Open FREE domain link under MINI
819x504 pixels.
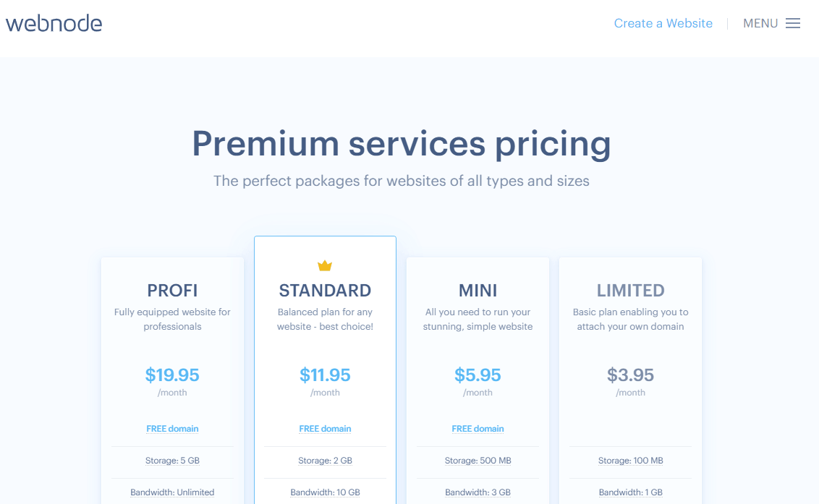pyautogui.click(x=478, y=428)
